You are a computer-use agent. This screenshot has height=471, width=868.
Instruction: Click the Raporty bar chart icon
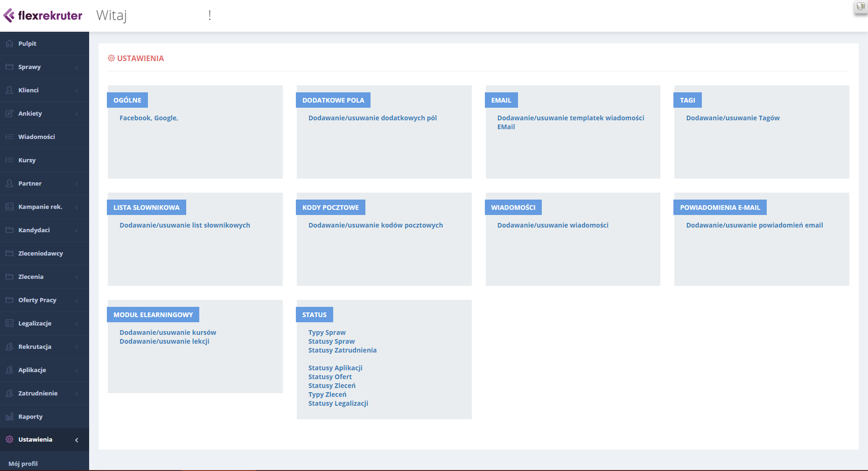click(x=9, y=416)
